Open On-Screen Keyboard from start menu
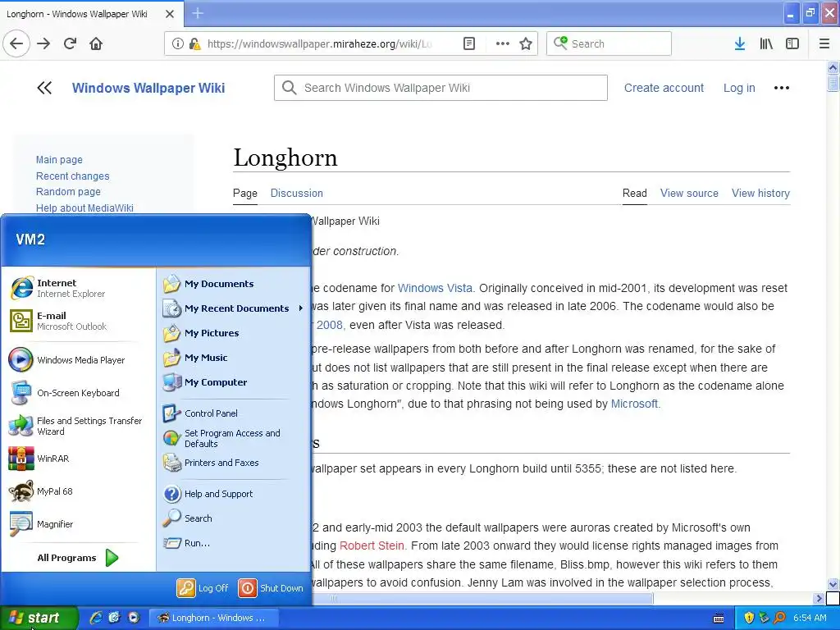The image size is (840, 630). coord(79,393)
